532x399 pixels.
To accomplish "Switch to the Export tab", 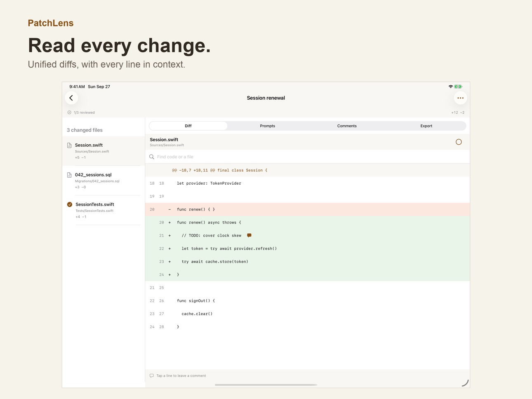I will tap(426, 126).
